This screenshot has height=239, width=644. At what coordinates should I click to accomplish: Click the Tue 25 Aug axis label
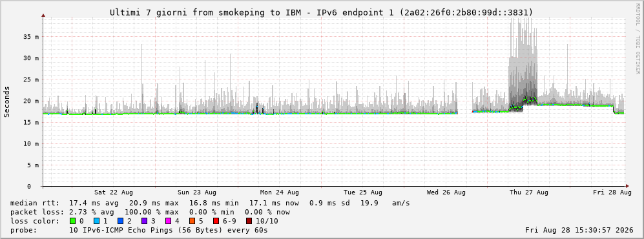(362, 192)
